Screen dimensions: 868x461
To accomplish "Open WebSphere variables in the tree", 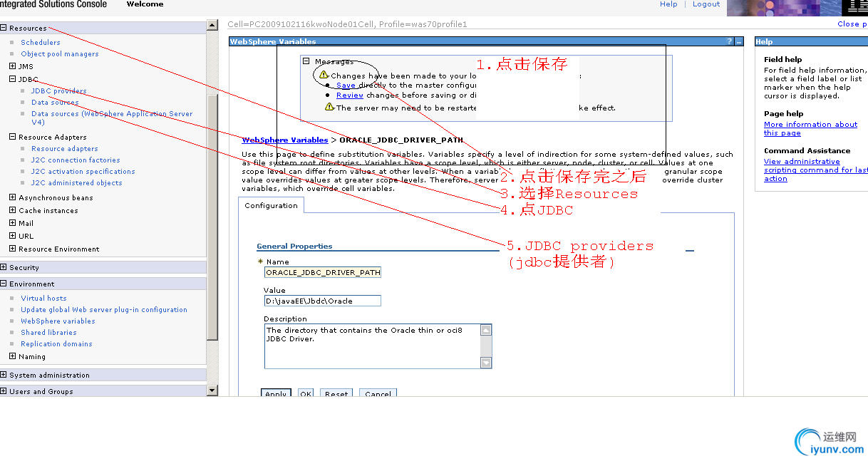I will (x=58, y=321).
